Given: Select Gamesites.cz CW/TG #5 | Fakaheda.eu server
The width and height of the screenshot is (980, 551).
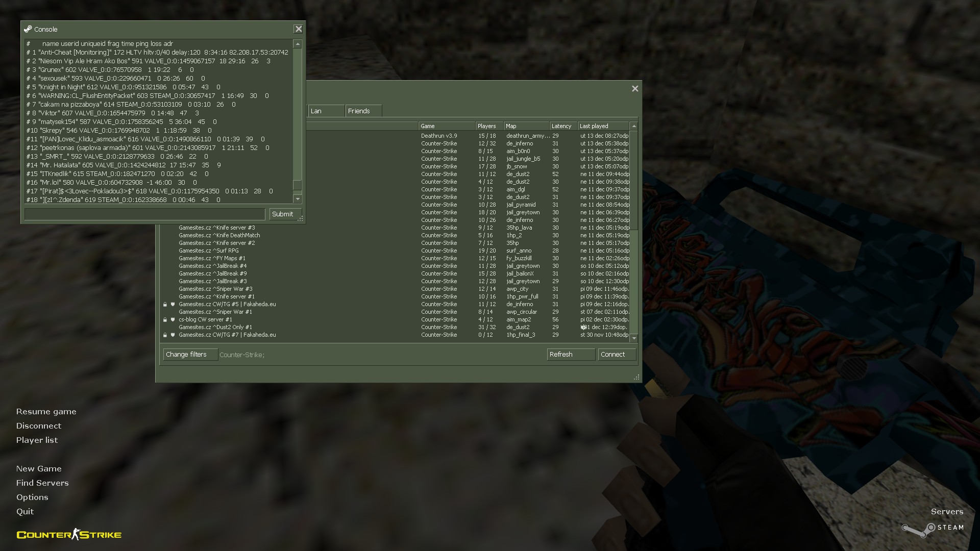Looking at the screenshot, I should pyautogui.click(x=395, y=305).
